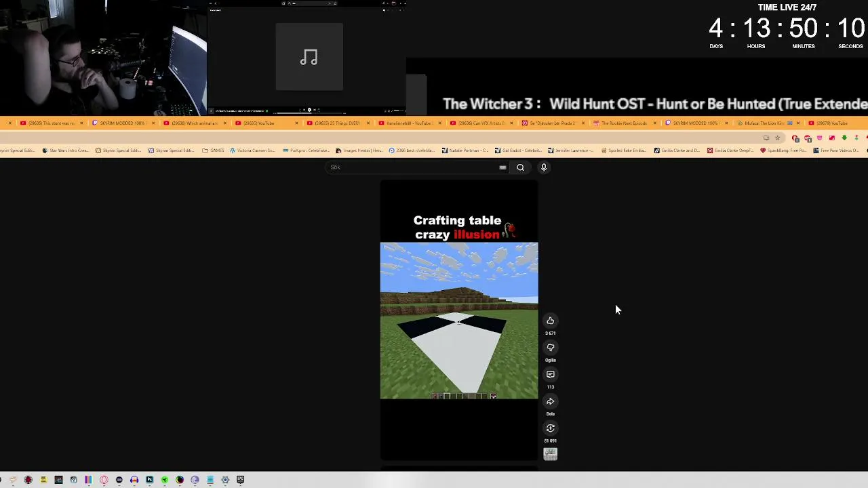Open Settings gear in taskbar

[225, 479]
